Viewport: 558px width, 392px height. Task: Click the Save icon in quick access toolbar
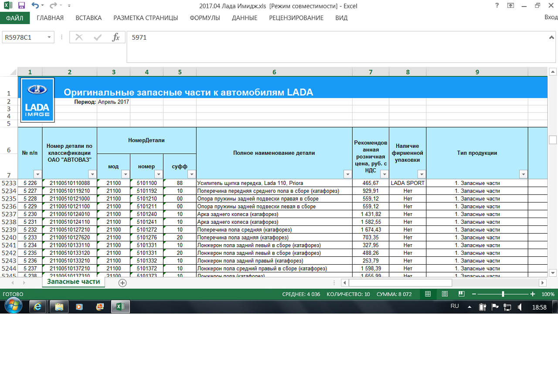pyautogui.click(x=21, y=6)
